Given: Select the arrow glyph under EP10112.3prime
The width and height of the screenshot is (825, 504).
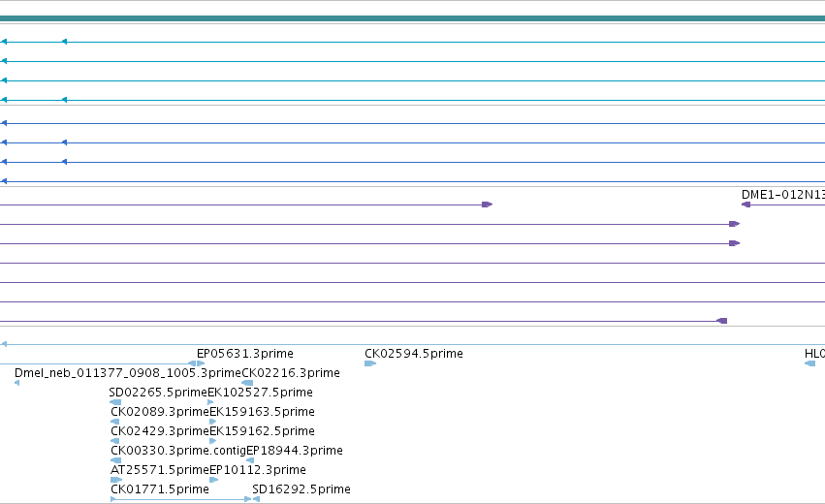Looking at the screenshot, I should point(213,480).
